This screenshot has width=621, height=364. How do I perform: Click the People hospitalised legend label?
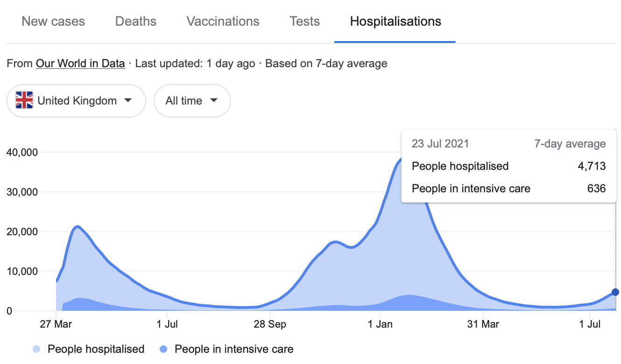coord(96,349)
